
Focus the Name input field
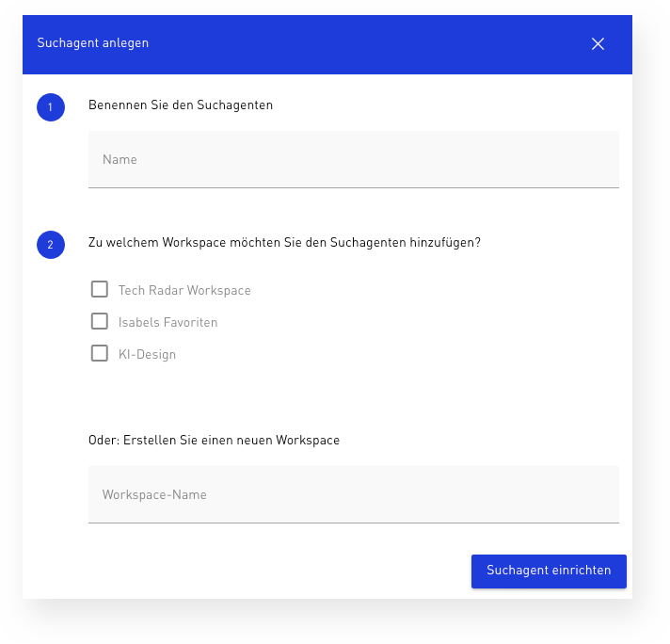pos(354,159)
